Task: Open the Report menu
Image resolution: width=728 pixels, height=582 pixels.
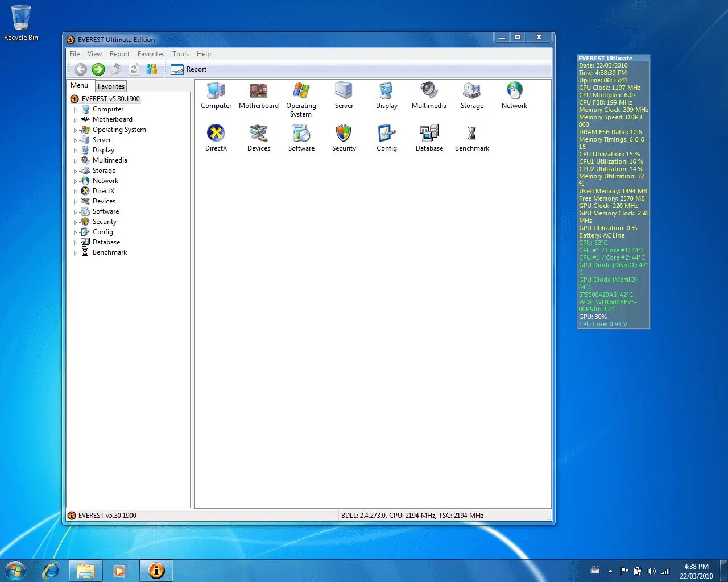Action: click(x=119, y=54)
